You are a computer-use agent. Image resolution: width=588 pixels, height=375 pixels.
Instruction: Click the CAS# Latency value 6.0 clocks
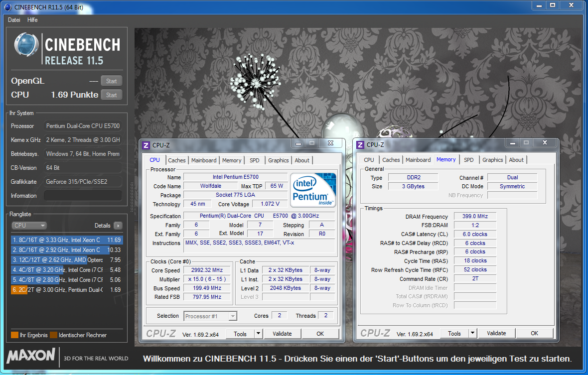pyautogui.click(x=475, y=234)
